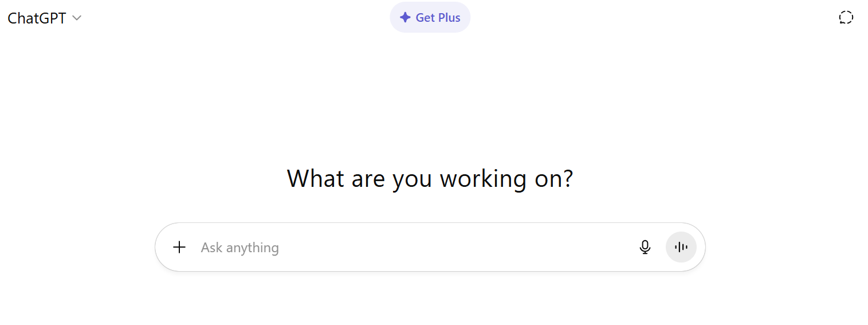This screenshot has width=868, height=325.
Task: Click the chevron beside ChatGPT
Action: point(77,18)
